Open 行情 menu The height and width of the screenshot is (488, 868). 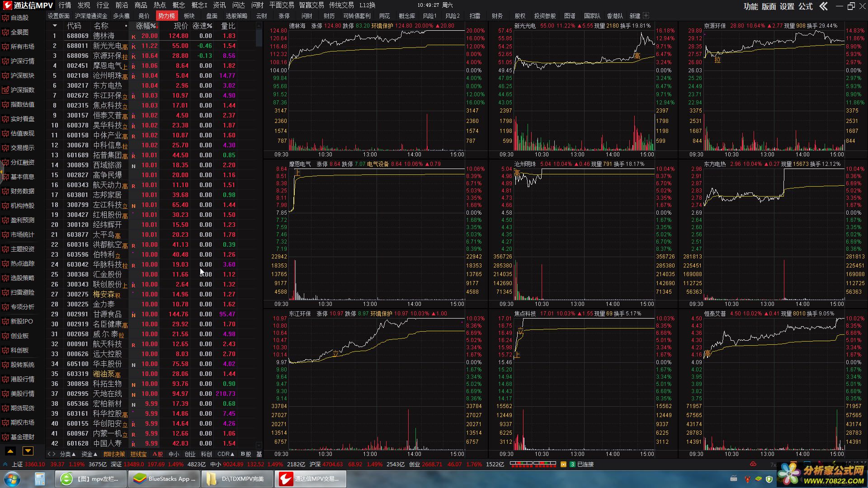click(x=65, y=5)
